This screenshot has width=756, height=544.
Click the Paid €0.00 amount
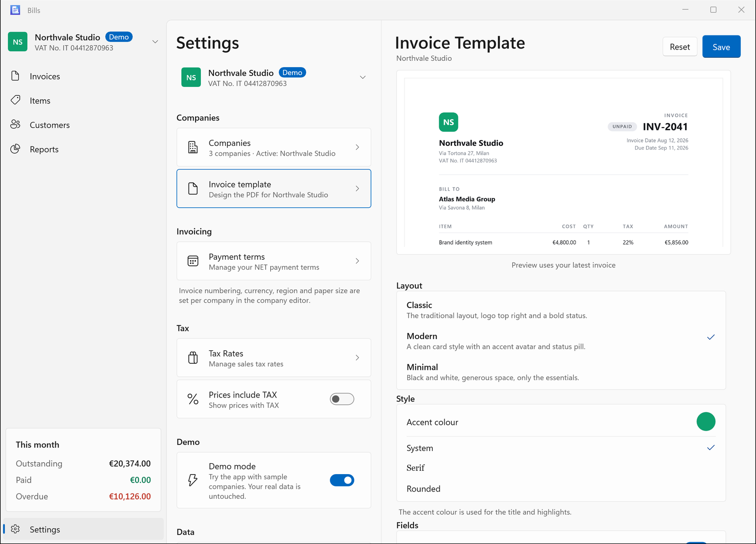(140, 480)
